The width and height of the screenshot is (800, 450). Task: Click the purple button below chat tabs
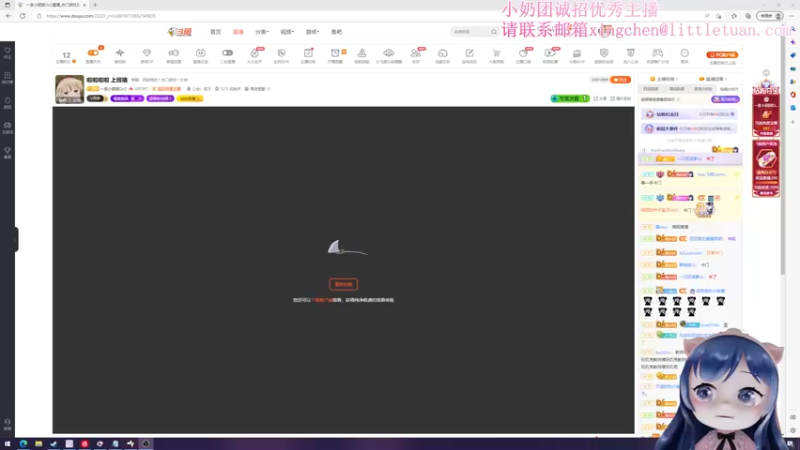[x=725, y=99]
